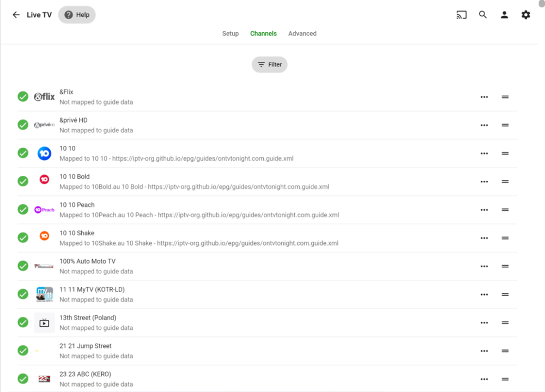
Task: Open the options menu for &privé HD
Action: pos(484,125)
